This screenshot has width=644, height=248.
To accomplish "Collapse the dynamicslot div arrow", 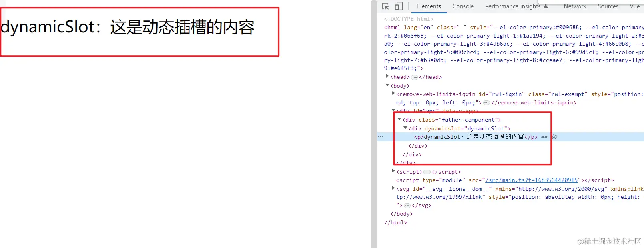I will [x=405, y=128].
